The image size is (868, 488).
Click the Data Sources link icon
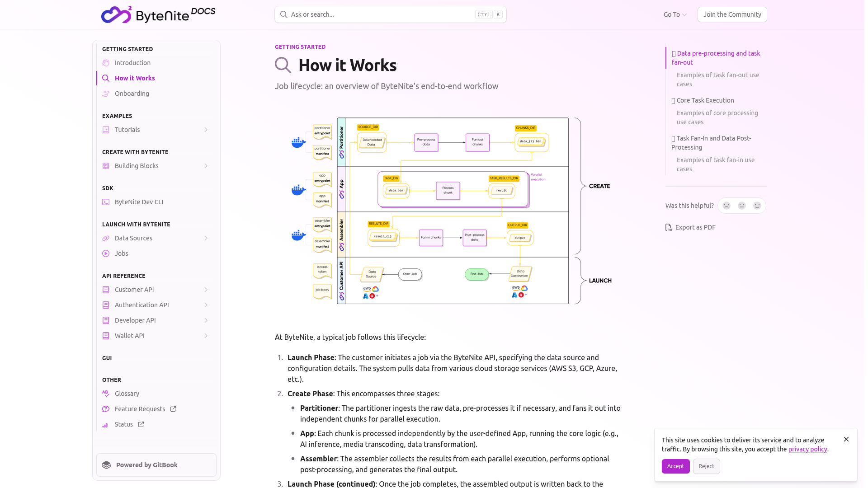tap(106, 238)
